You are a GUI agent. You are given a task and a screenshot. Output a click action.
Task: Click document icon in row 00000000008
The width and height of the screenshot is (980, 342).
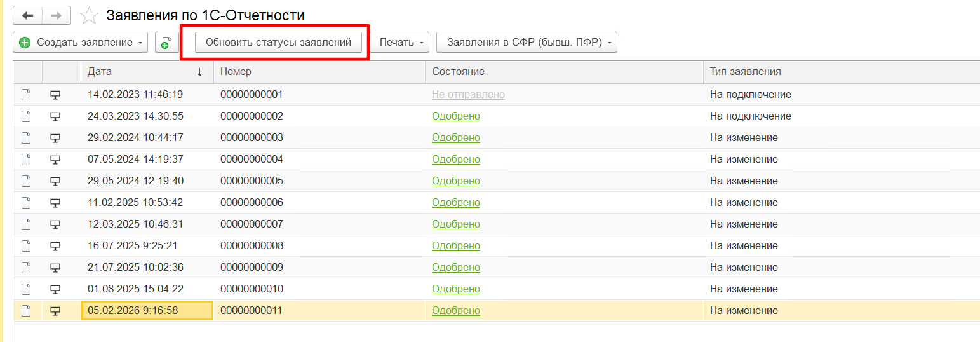tap(26, 246)
